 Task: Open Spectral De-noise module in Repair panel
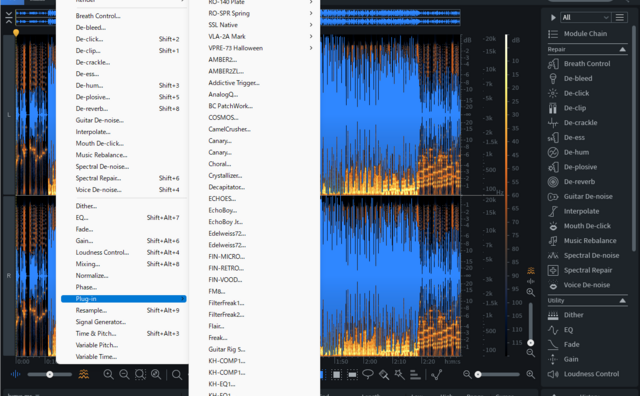point(591,255)
